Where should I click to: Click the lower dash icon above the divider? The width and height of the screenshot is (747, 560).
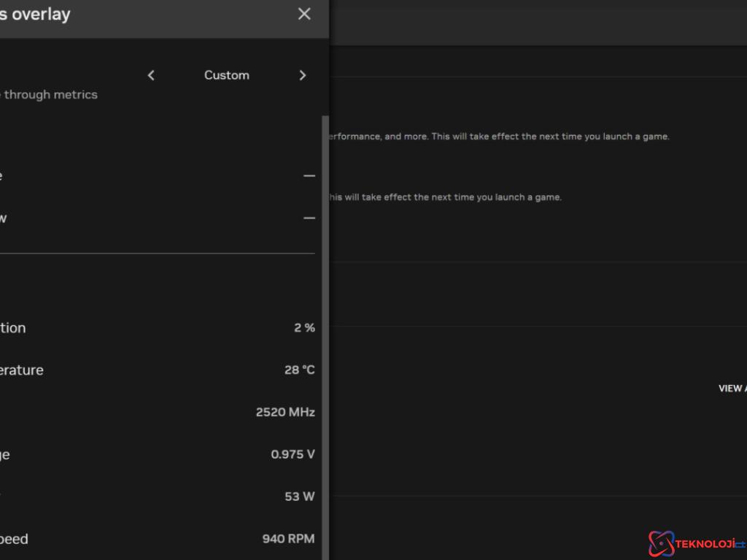tap(309, 218)
